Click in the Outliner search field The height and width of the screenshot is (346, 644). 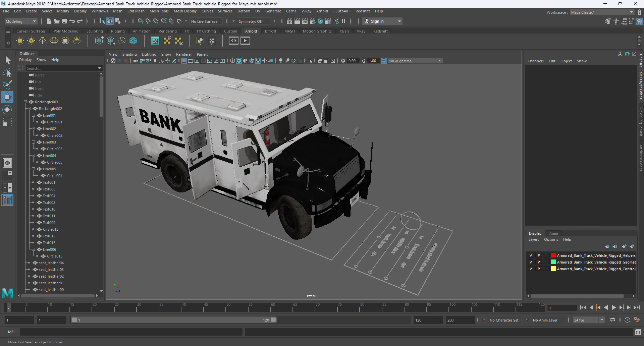pos(61,68)
